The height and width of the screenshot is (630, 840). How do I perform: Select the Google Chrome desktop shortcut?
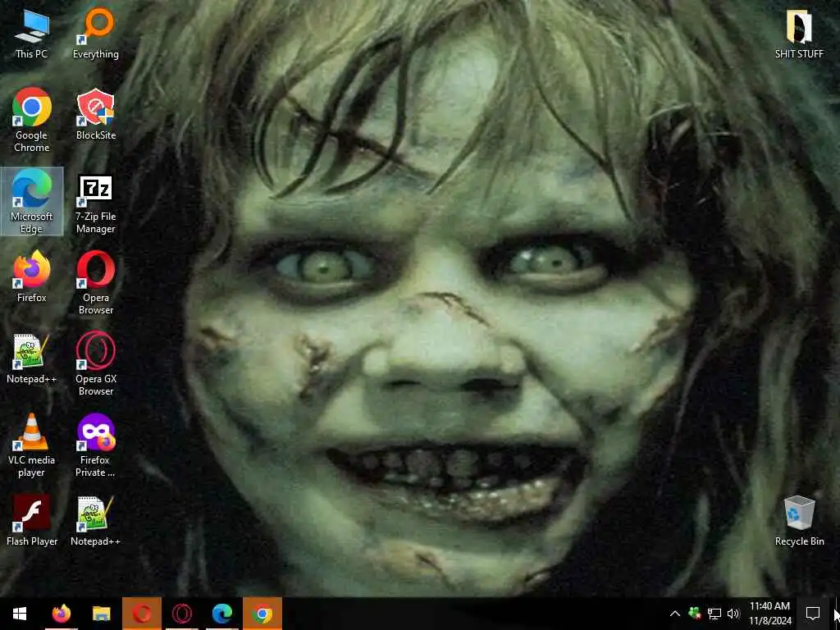click(x=31, y=121)
